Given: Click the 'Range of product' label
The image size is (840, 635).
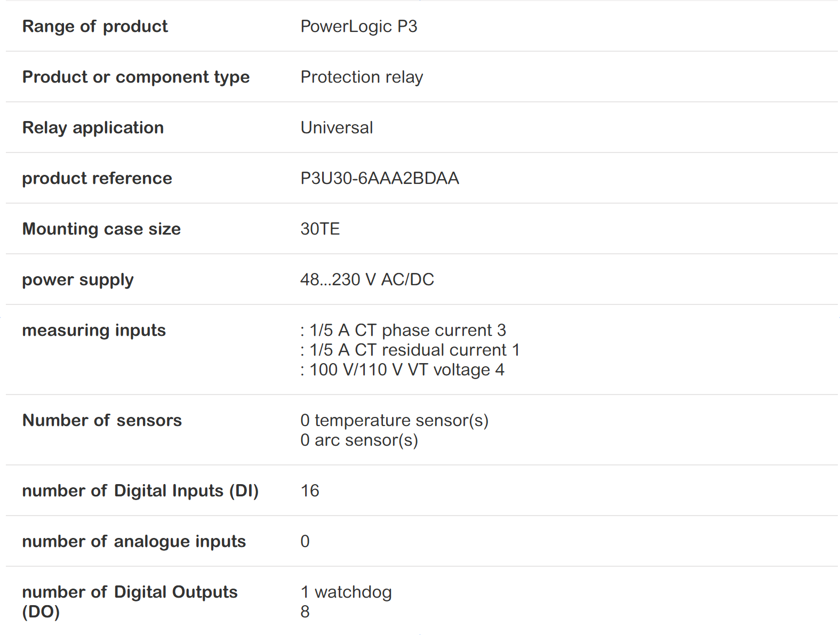Looking at the screenshot, I should point(95,26).
